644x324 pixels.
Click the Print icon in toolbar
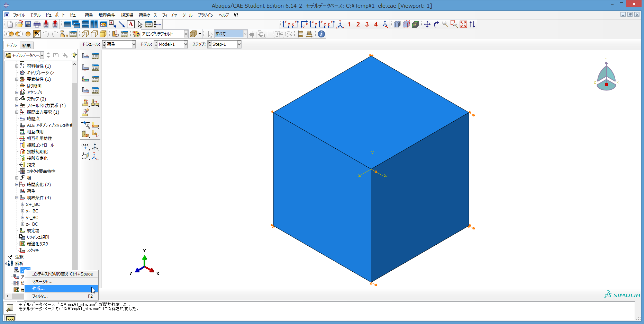pyautogui.click(x=37, y=24)
